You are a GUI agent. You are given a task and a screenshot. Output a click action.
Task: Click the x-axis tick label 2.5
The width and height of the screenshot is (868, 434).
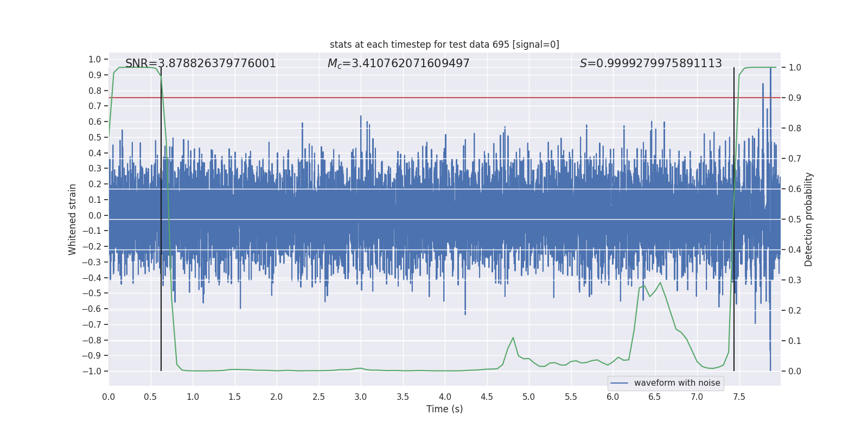(x=318, y=397)
